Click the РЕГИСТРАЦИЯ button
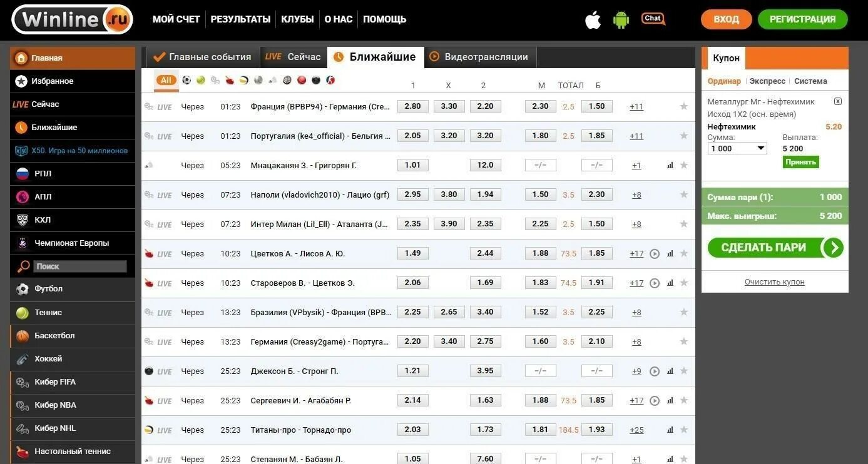The image size is (868, 464). tap(802, 19)
